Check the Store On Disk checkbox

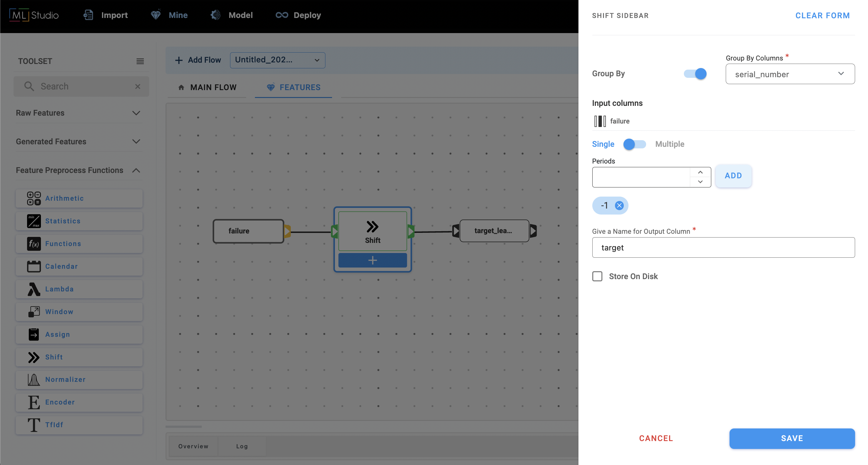[597, 276]
